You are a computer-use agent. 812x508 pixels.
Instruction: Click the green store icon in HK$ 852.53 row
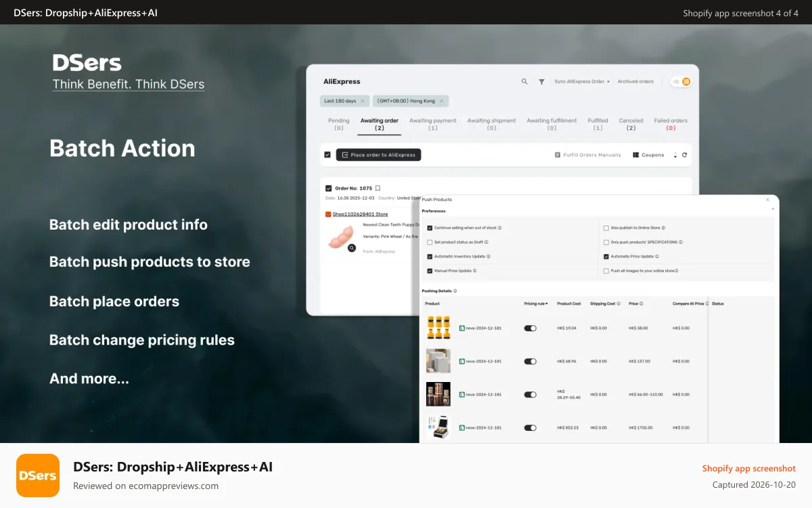461,428
